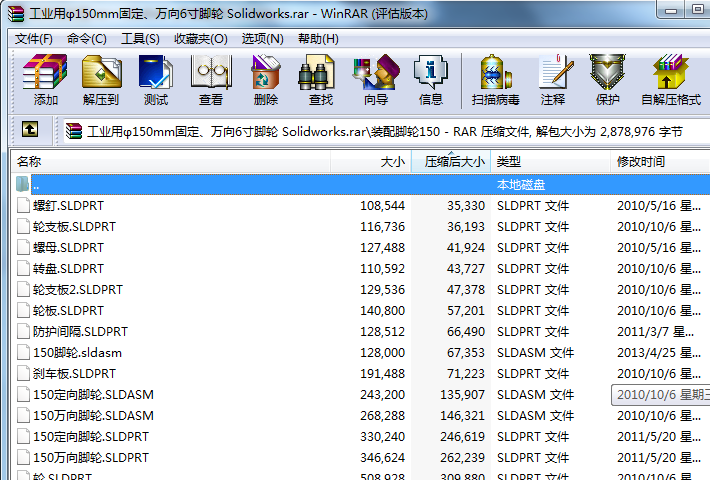Click packed size value 43,727
The image size is (710, 480).
[465, 269]
